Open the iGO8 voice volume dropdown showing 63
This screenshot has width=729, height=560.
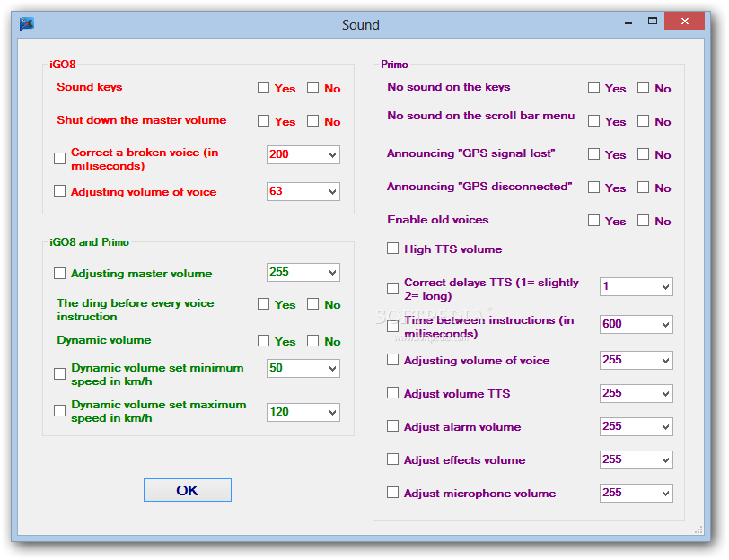(303, 191)
